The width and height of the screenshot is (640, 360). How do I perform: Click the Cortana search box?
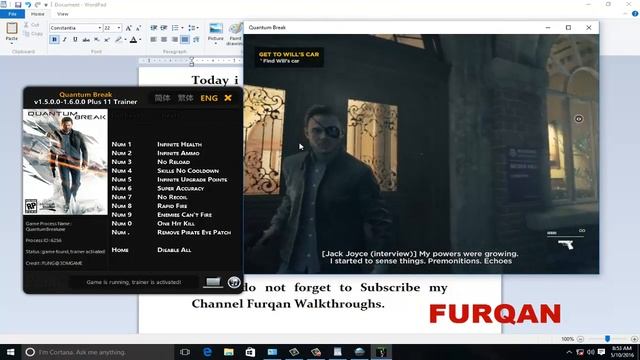pos(98,352)
